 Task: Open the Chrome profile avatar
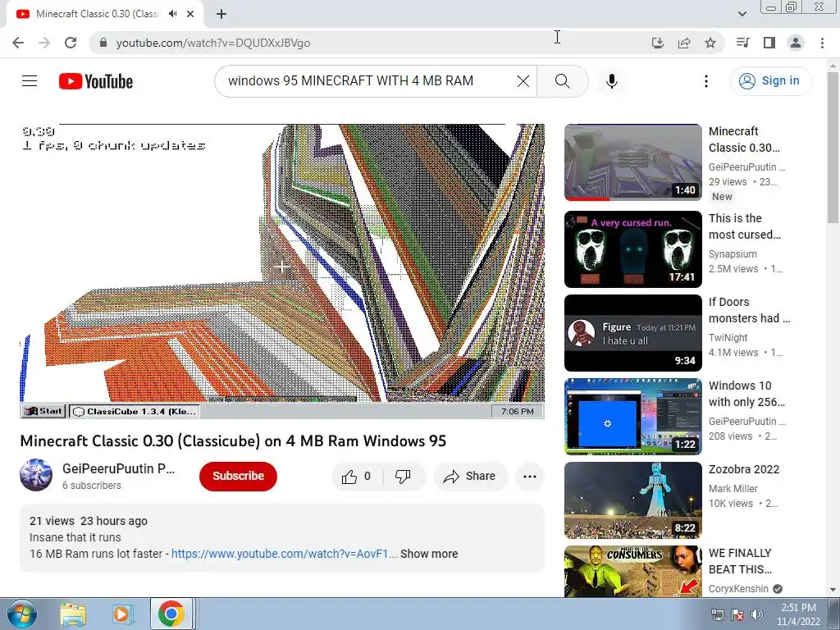[796, 43]
